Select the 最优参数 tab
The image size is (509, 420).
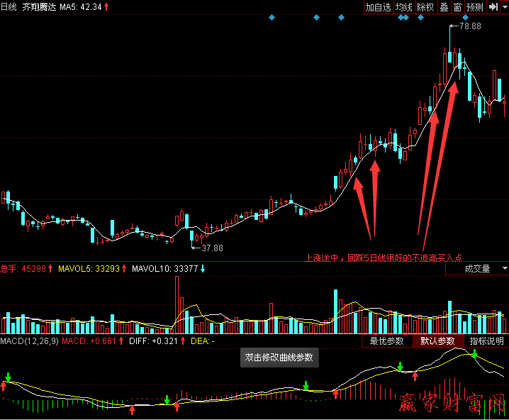pos(387,341)
